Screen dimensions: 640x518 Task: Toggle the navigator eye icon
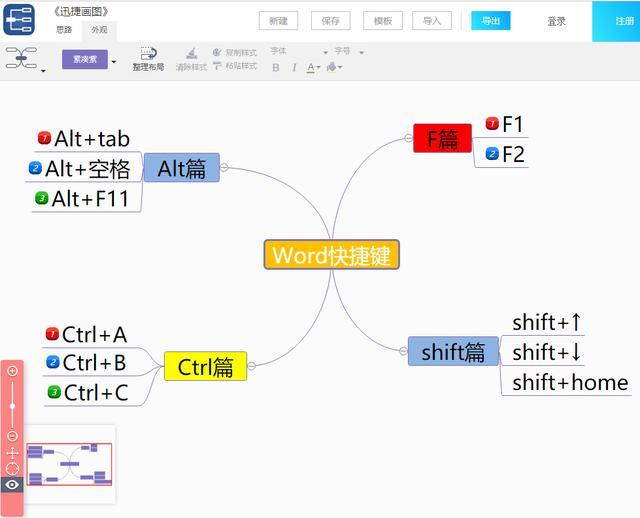12,485
